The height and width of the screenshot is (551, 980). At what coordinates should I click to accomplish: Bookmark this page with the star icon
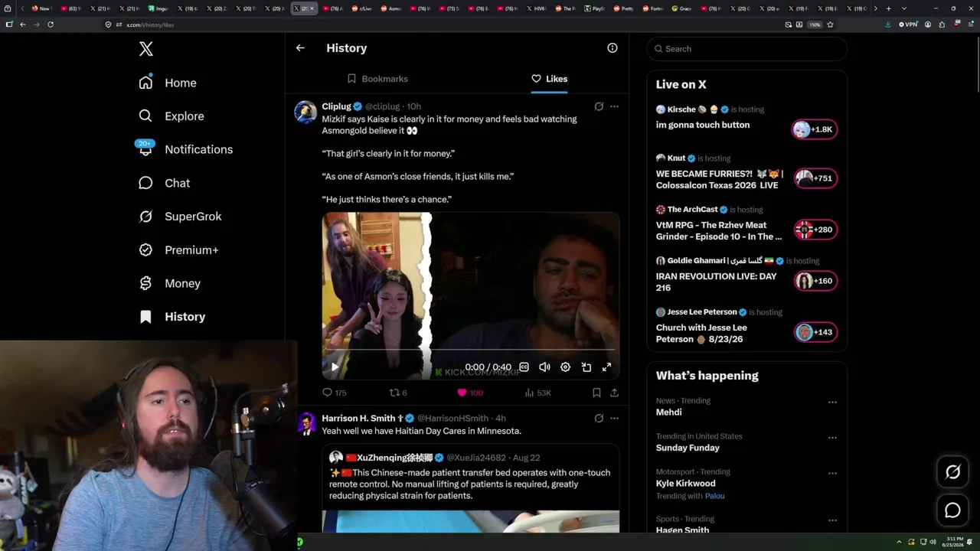(830, 24)
